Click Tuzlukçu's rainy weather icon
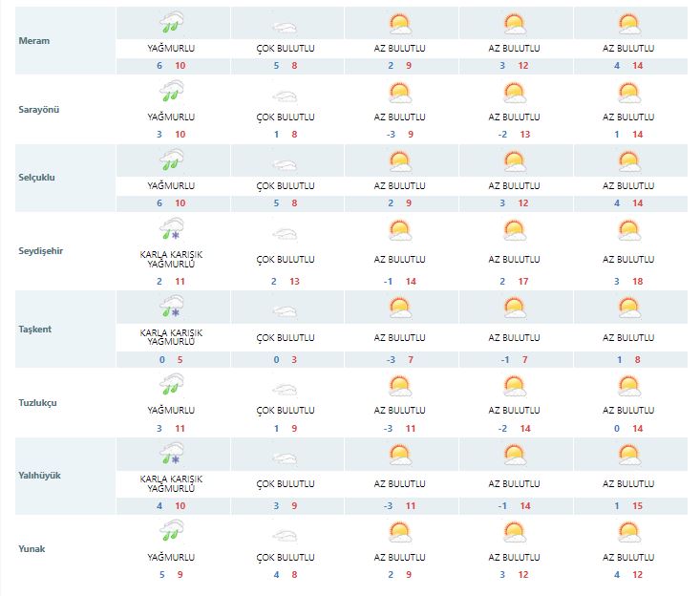 (172, 384)
